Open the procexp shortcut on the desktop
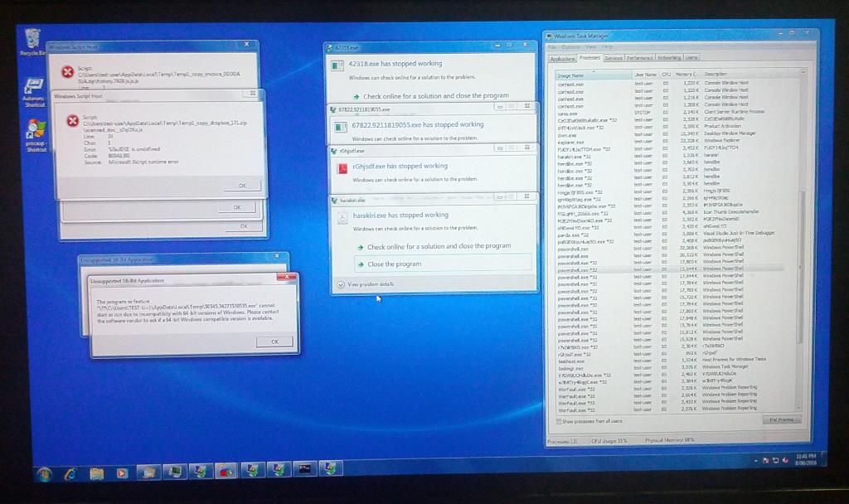849x504 pixels. 36,135
